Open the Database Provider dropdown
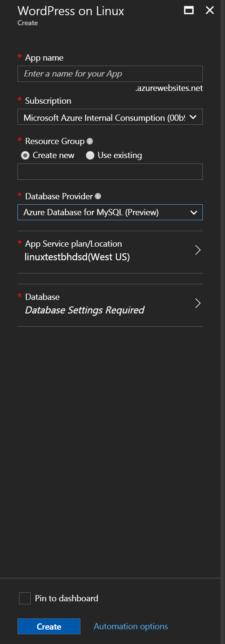Image resolution: width=225 pixels, height=644 pixels. [x=110, y=212]
